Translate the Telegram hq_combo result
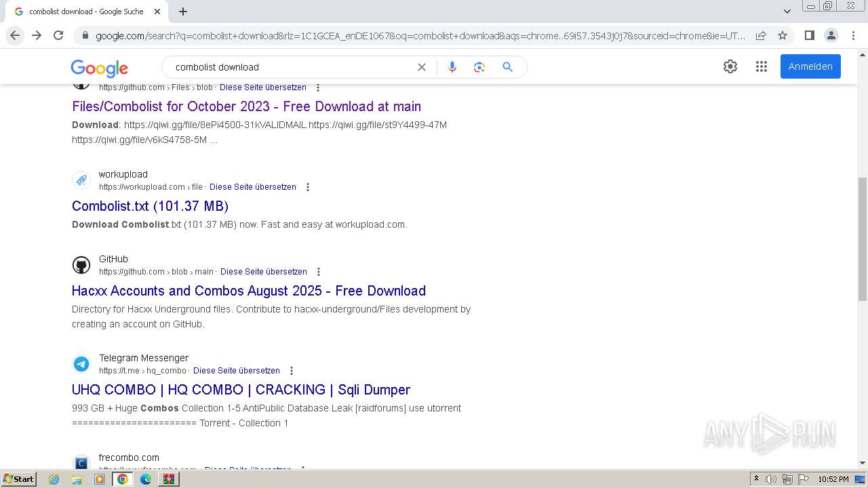The height and width of the screenshot is (488, 868). 237,371
